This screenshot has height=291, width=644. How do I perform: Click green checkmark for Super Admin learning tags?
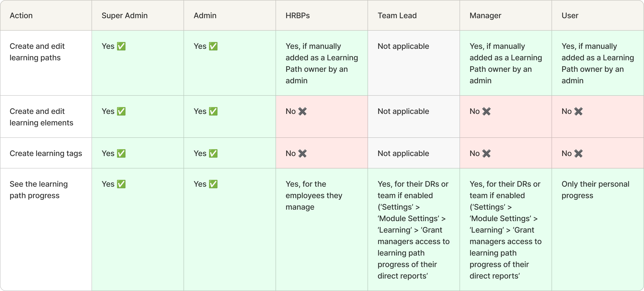(x=121, y=153)
